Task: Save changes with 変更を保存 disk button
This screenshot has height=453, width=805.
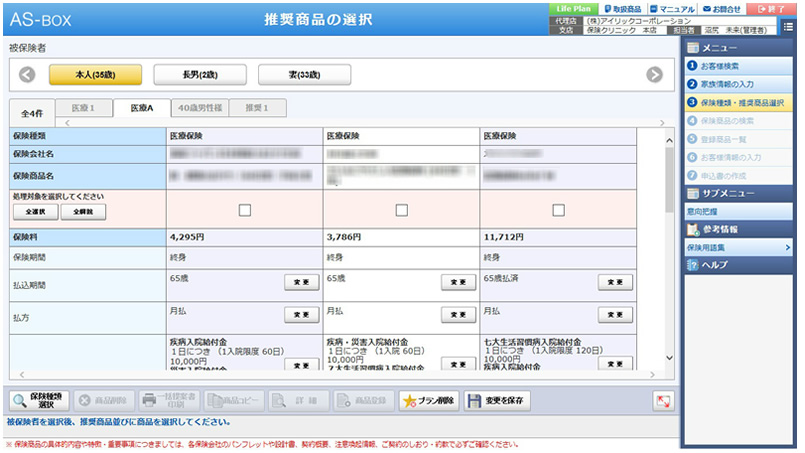Action: (497, 401)
